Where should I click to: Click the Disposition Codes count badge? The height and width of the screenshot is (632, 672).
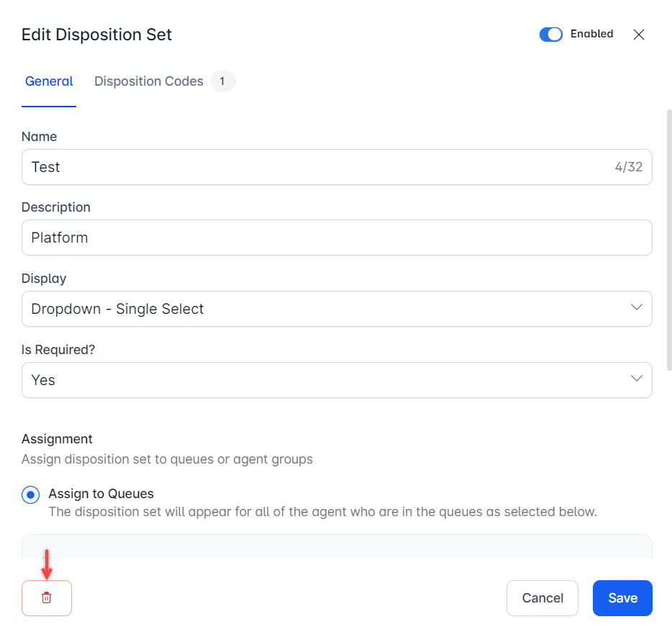click(x=222, y=82)
